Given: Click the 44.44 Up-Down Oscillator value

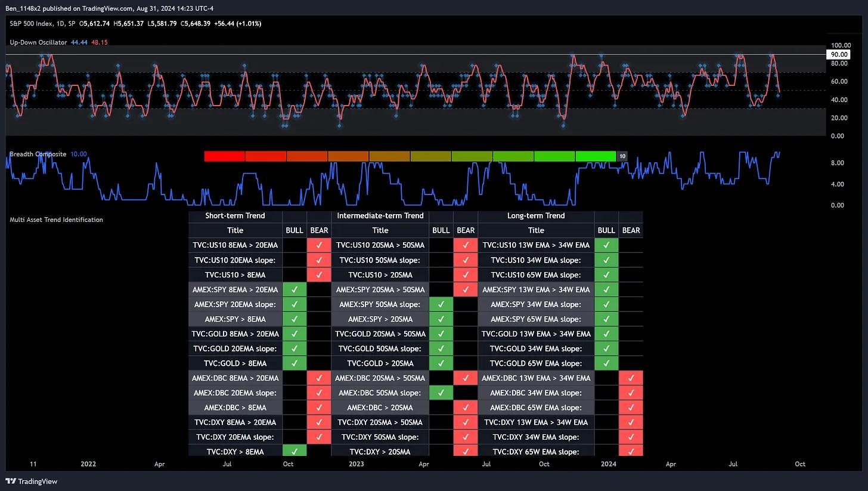Looking at the screenshot, I should point(79,42).
